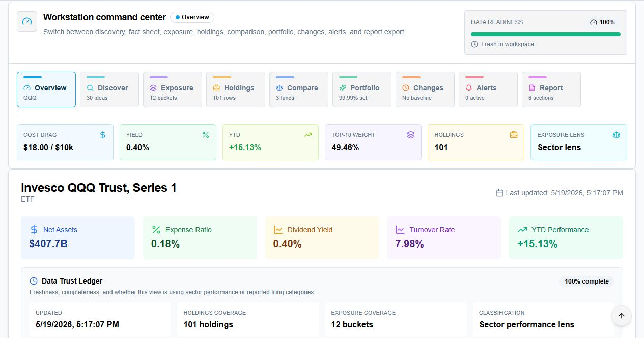Click the bell icon in Alerts tab
This screenshot has width=644, height=338.
(x=469, y=88)
